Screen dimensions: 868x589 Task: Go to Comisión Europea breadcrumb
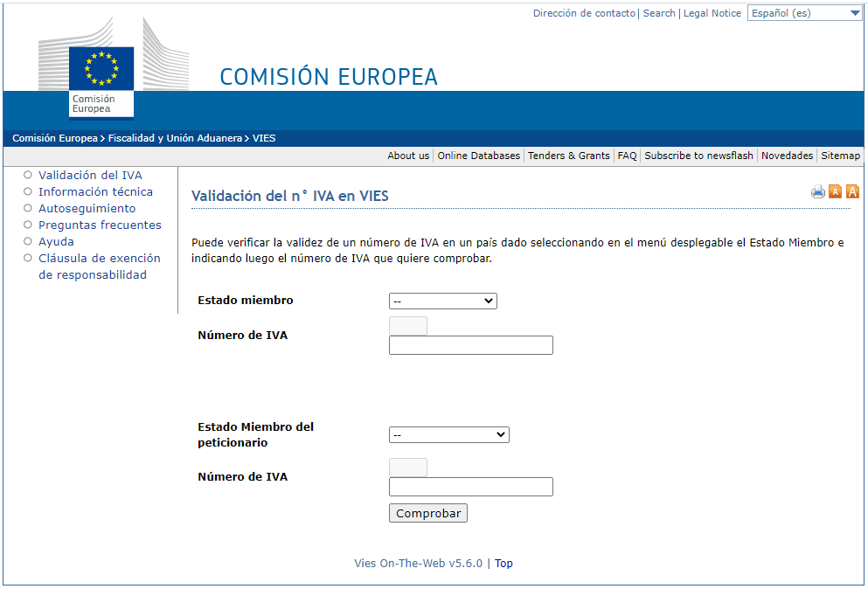(55, 138)
